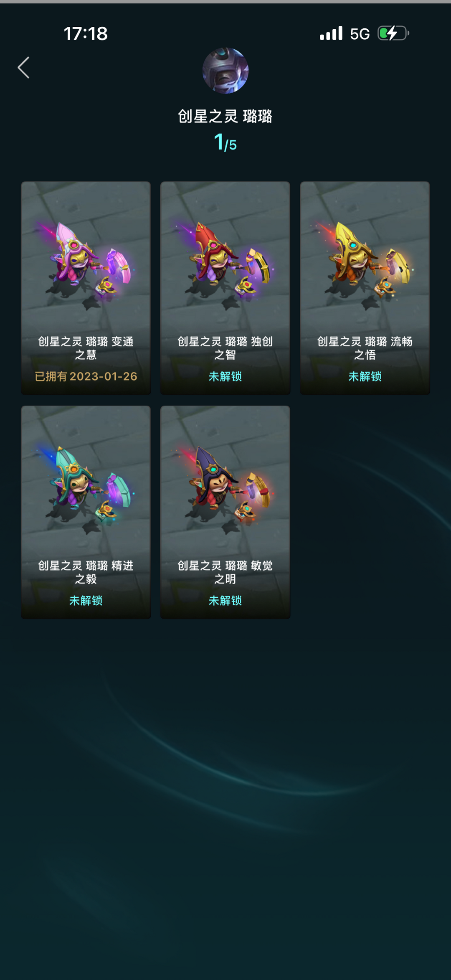
Task: Open the 创星之灵 璐璐 round avatar
Action: pos(225,71)
